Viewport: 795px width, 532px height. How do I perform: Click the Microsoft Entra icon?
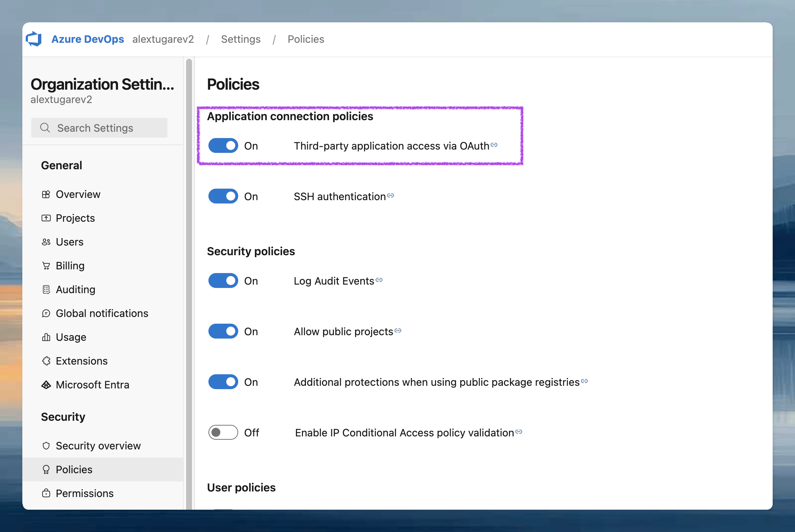[46, 385]
